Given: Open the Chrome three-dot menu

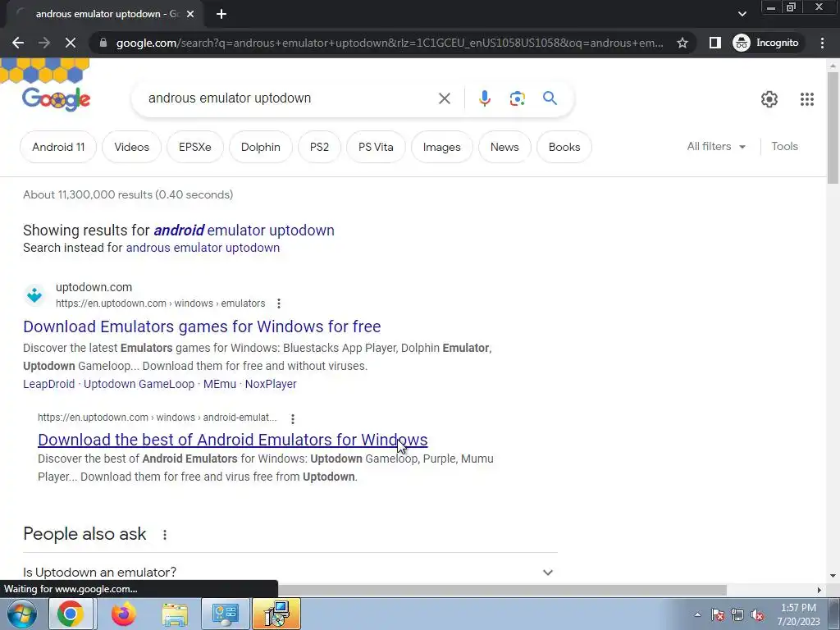Looking at the screenshot, I should click(x=822, y=43).
